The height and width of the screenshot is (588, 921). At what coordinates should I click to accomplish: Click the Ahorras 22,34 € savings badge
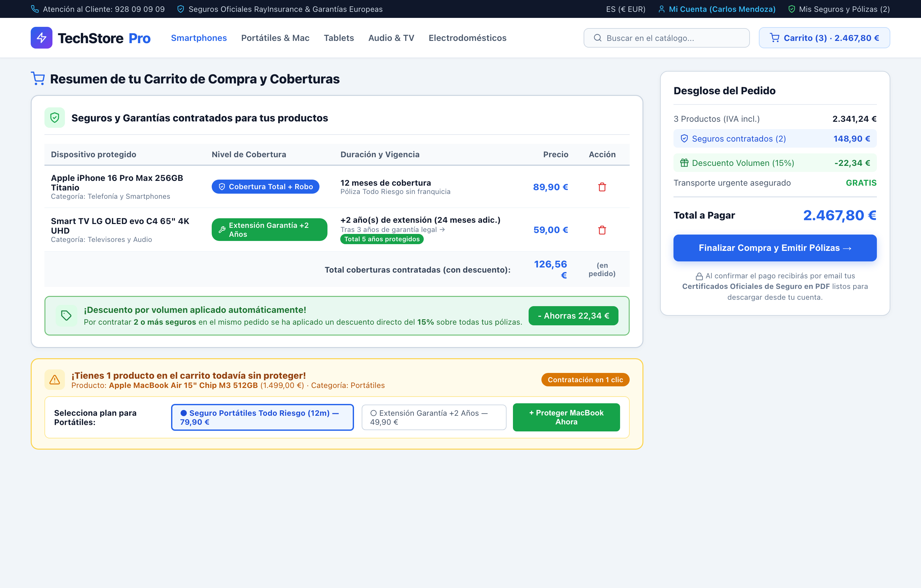click(x=573, y=315)
